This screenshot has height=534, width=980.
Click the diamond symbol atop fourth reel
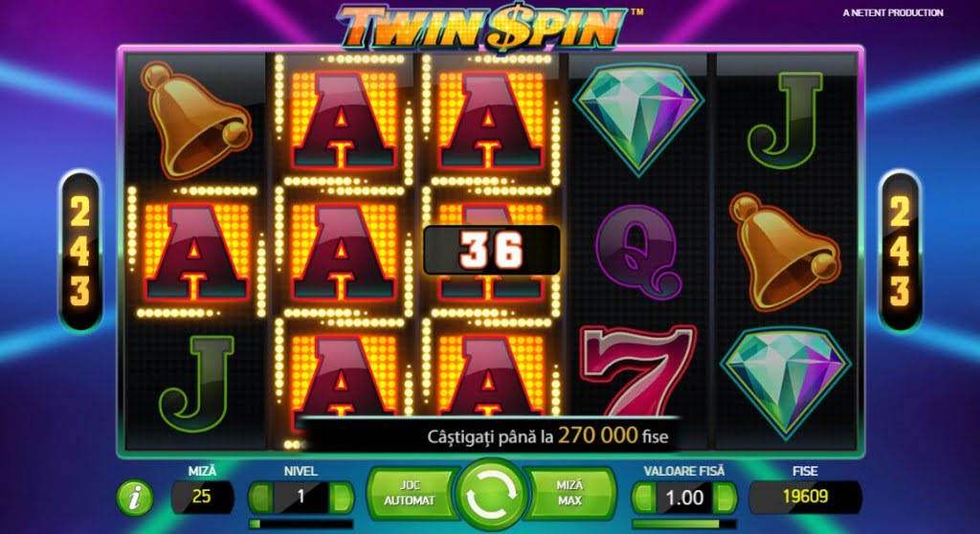tap(638, 119)
